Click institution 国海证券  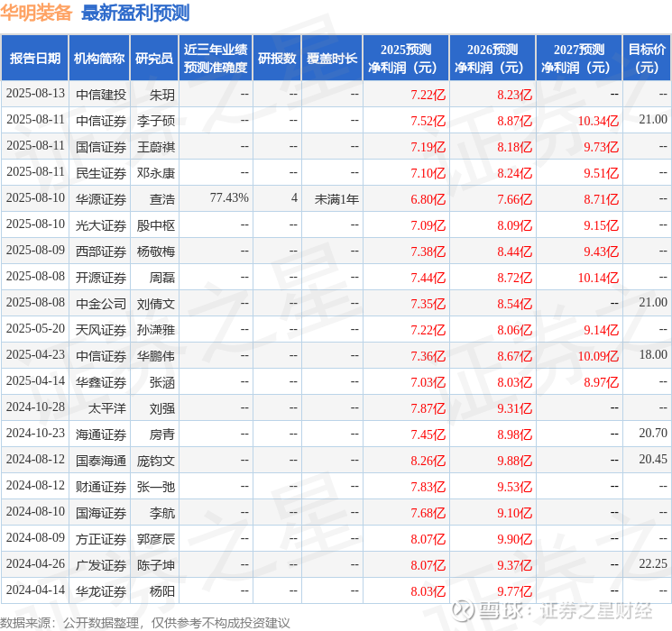(101, 512)
